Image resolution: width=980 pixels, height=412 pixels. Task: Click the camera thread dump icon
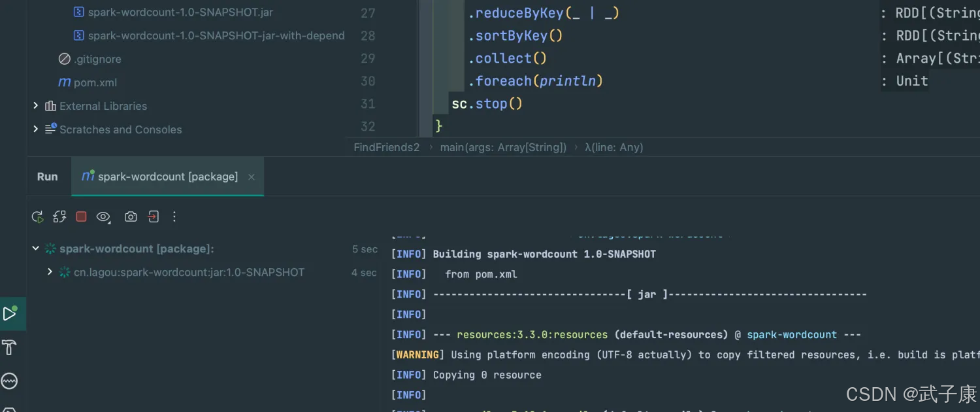tap(131, 216)
